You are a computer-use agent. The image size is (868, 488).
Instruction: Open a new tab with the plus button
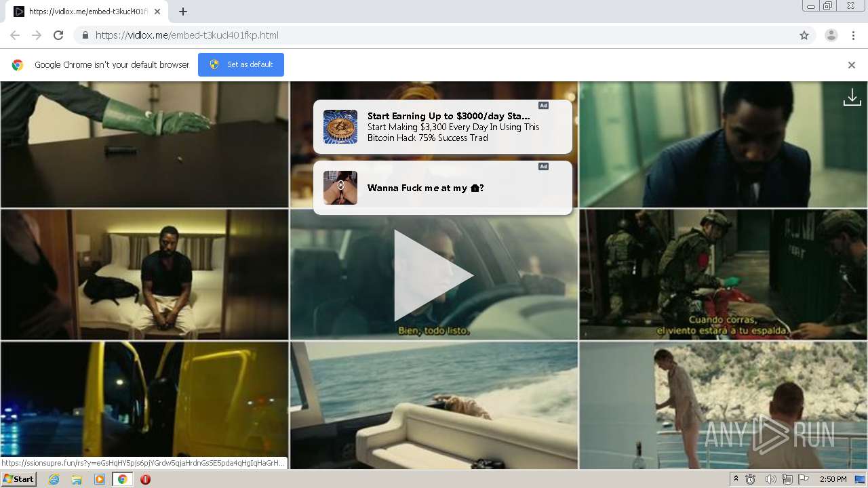pos(183,12)
